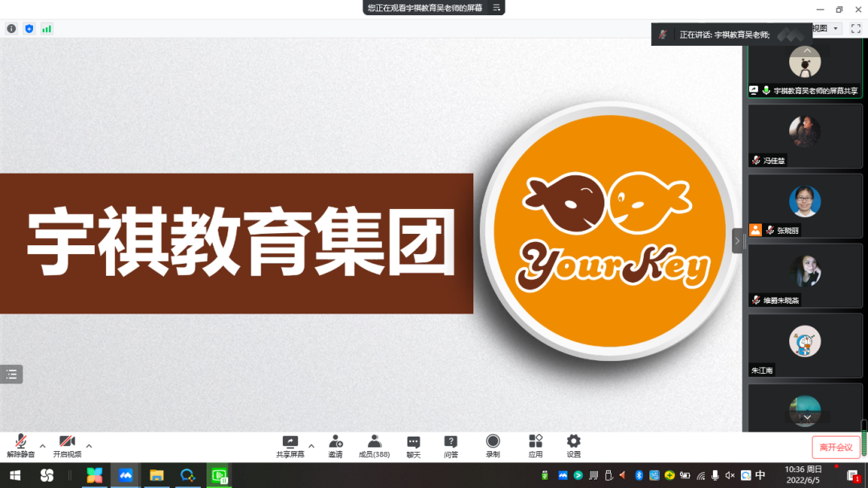Open the 聊天 chat panel
This screenshot has width=868, height=488.
413,445
